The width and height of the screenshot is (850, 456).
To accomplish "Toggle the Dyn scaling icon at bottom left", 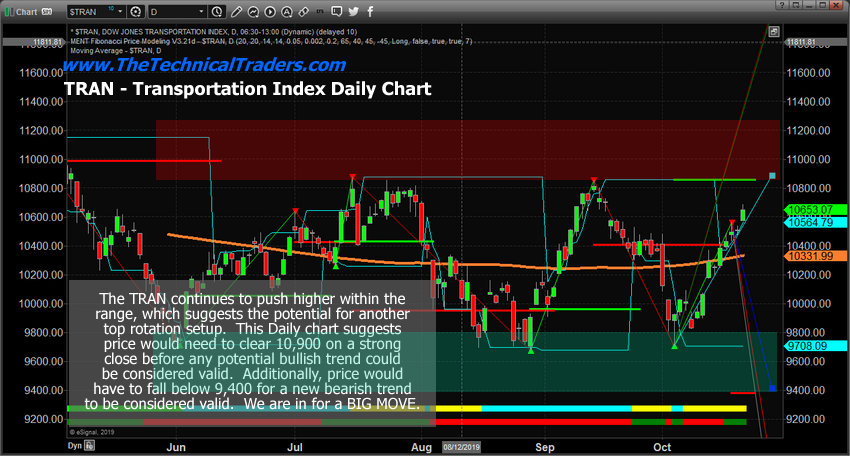I will pos(89,446).
